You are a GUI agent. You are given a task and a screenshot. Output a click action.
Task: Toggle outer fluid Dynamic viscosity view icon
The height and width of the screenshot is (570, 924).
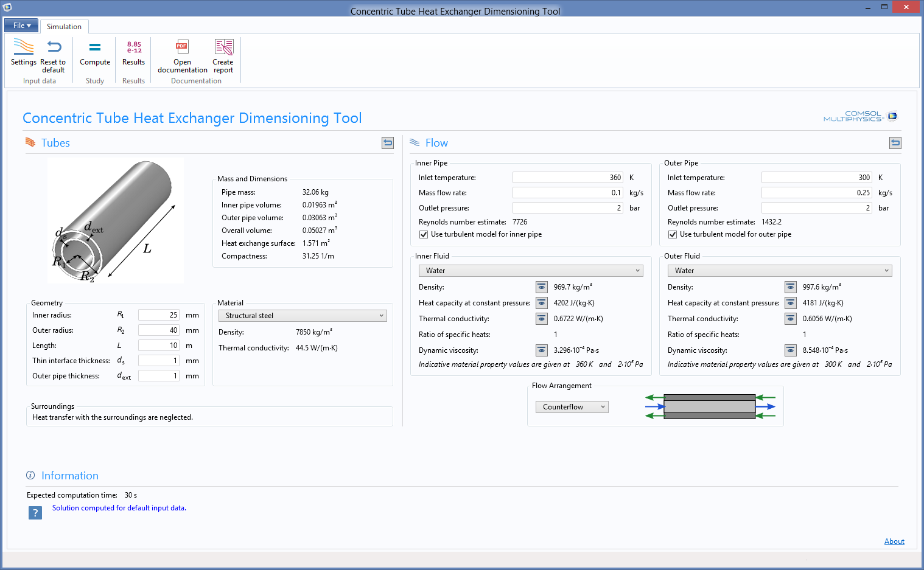coord(790,350)
